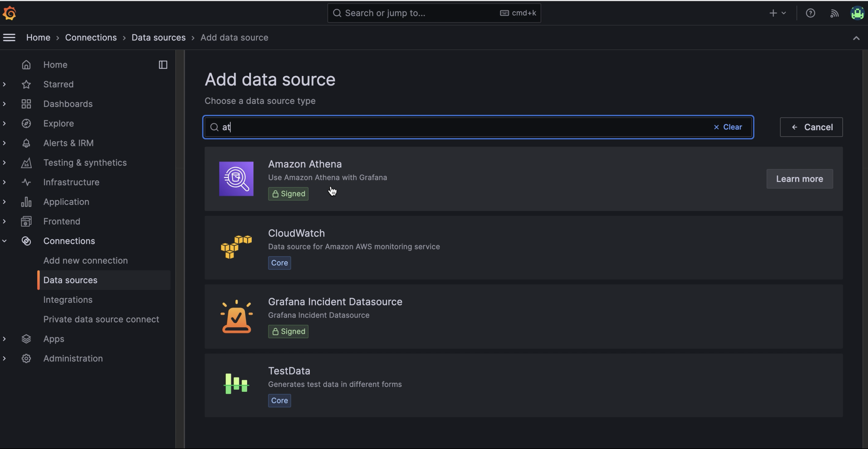Click the dock sidebar panel icon
This screenshot has height=449, width=868.
pos(163,65)
